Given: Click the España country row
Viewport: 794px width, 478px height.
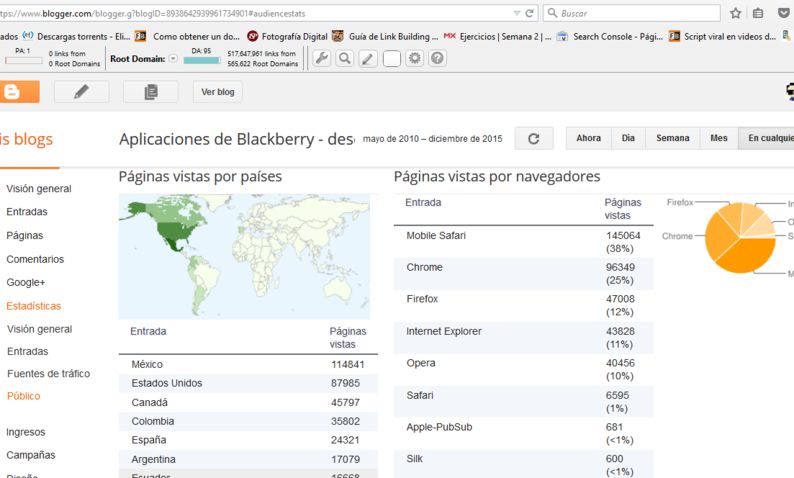Looking at the screenshot, I should click(x=248, y=440).
